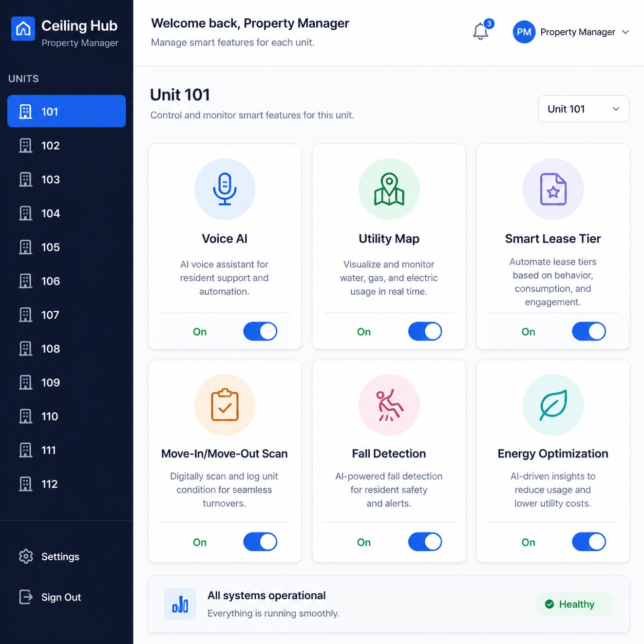This screenshot has width=644, height=644.
Task: Click the PM profile avatar
Action: coord(524,32)
